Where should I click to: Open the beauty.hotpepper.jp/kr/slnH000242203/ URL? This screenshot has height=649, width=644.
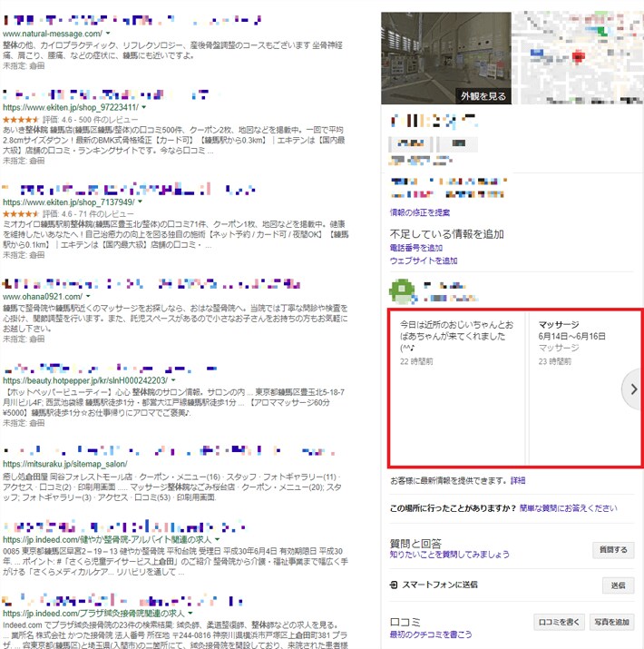click(x=85, y=380)
